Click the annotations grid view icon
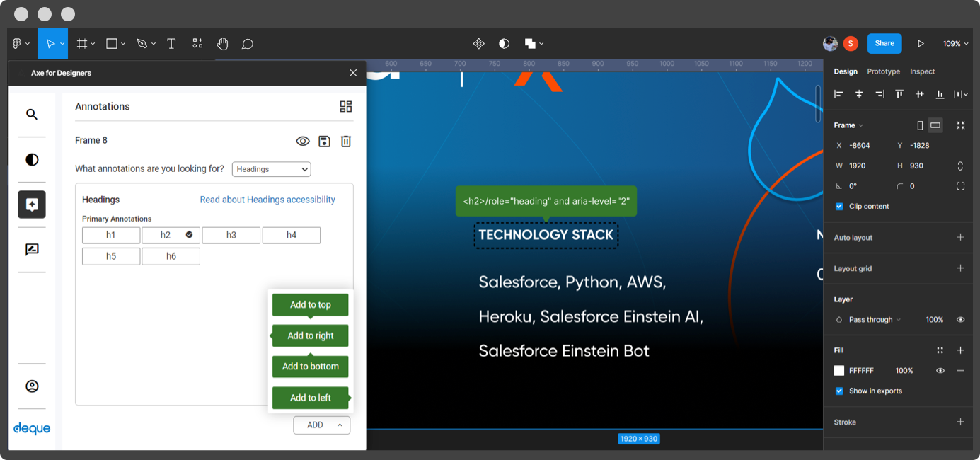The image size is (980, 460). pos(346,107)
